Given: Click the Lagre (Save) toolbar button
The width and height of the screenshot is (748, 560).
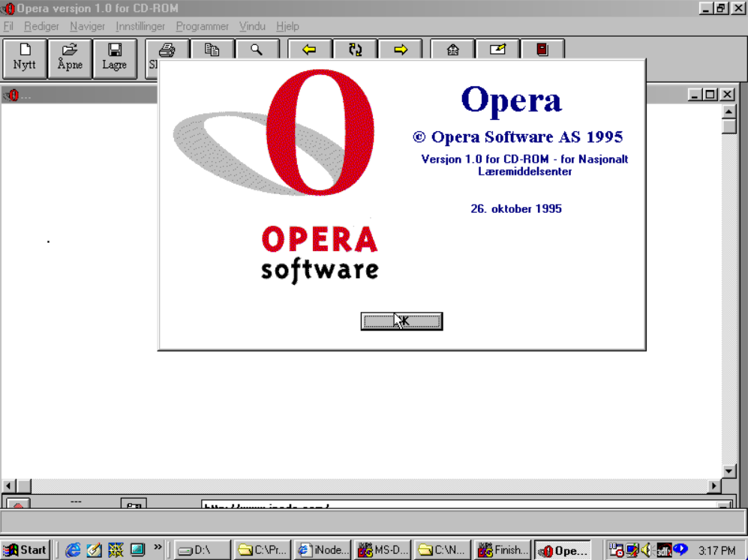Looking at the screenshot, I should [115, 58].
